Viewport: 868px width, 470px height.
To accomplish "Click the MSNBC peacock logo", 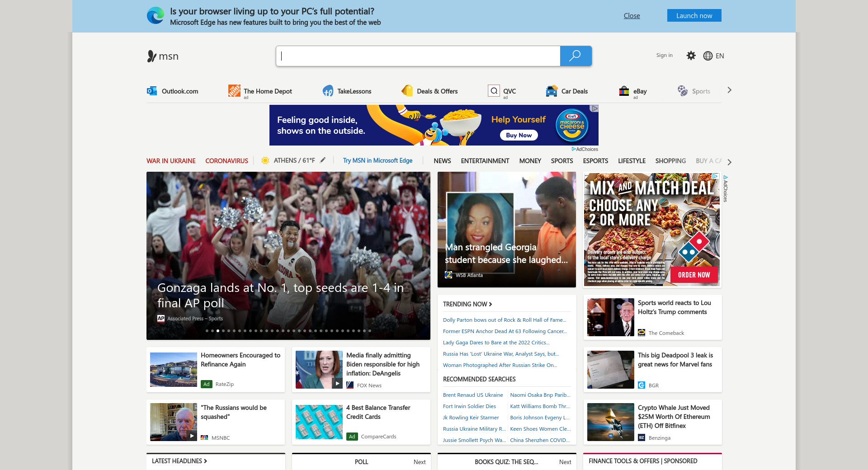I will pos(204,437).
